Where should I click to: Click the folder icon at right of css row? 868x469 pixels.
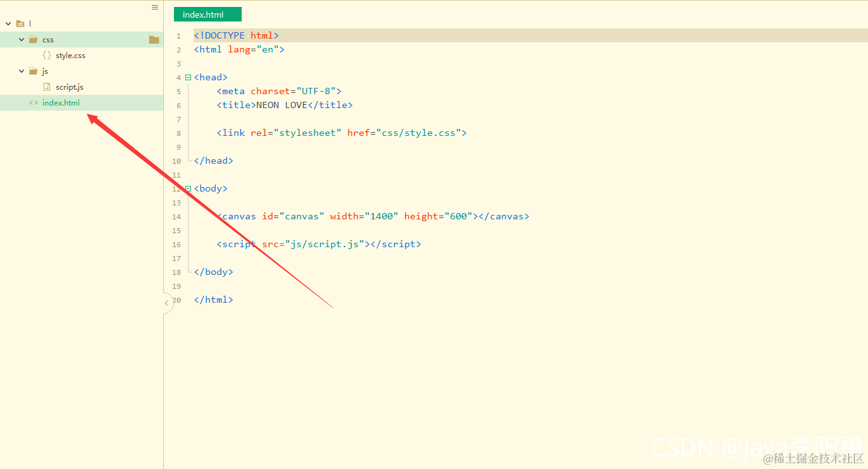[x=154, y=39]
